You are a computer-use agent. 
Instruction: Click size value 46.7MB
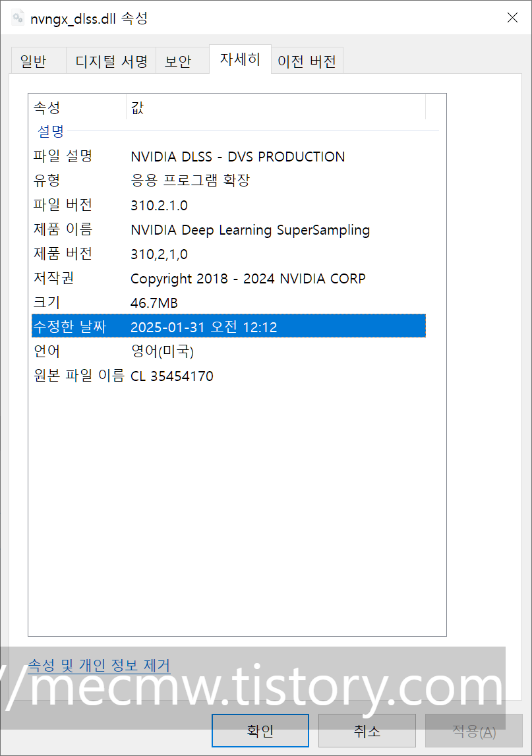[154, 303]
